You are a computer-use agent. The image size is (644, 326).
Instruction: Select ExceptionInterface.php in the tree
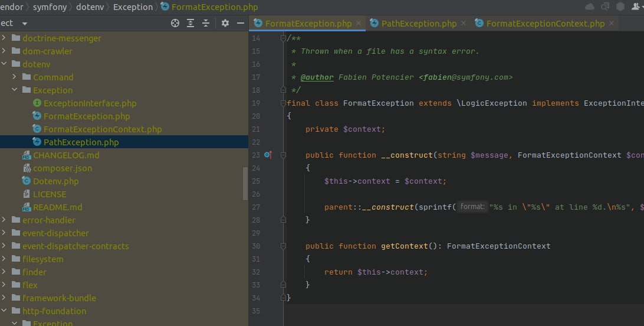click(90, 103)
